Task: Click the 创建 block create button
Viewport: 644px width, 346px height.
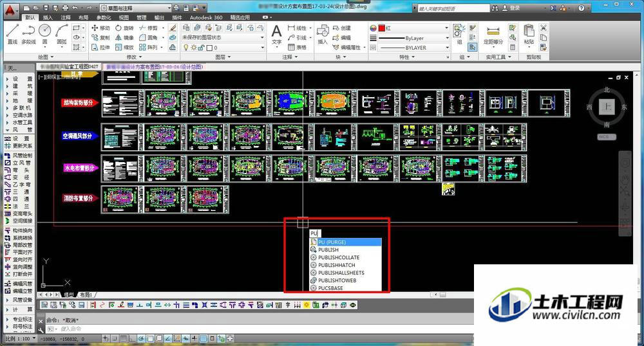Action: (342, 28)
